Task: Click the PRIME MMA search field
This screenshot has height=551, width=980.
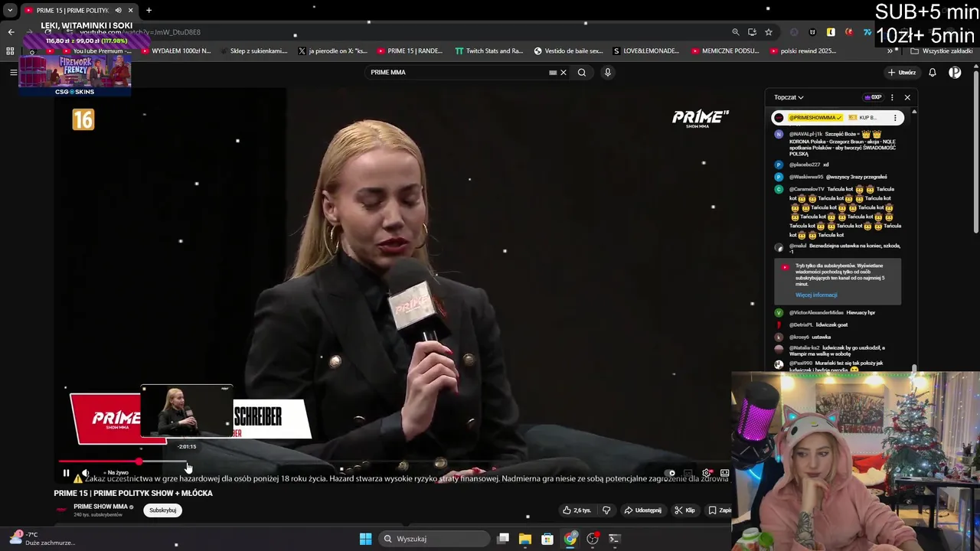Action: tap(456, 73)
